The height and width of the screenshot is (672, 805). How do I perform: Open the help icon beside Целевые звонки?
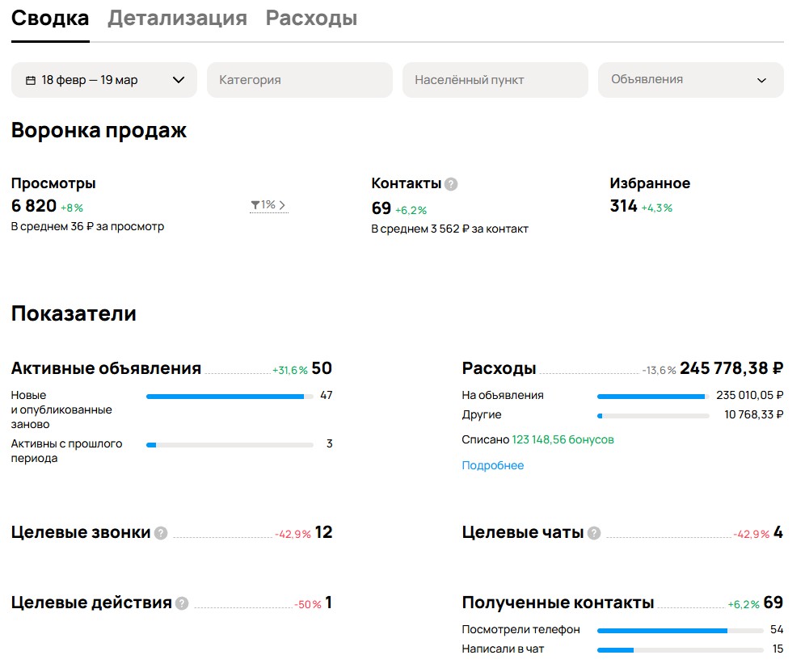[161, 534]
